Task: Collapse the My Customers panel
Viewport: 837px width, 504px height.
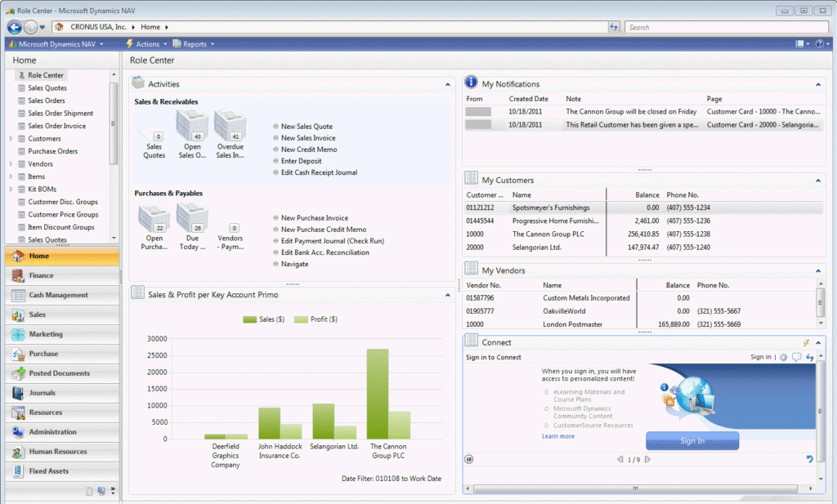Action: [x=817, y=181]
